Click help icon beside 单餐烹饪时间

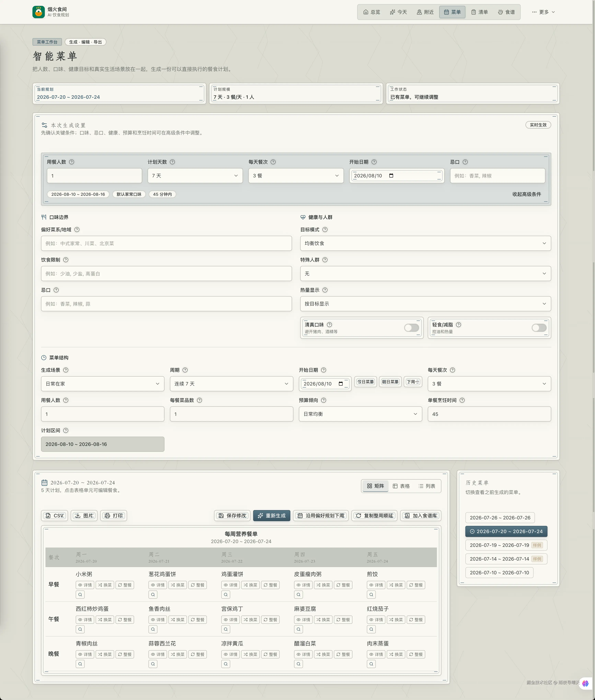(x=462, y=400)
